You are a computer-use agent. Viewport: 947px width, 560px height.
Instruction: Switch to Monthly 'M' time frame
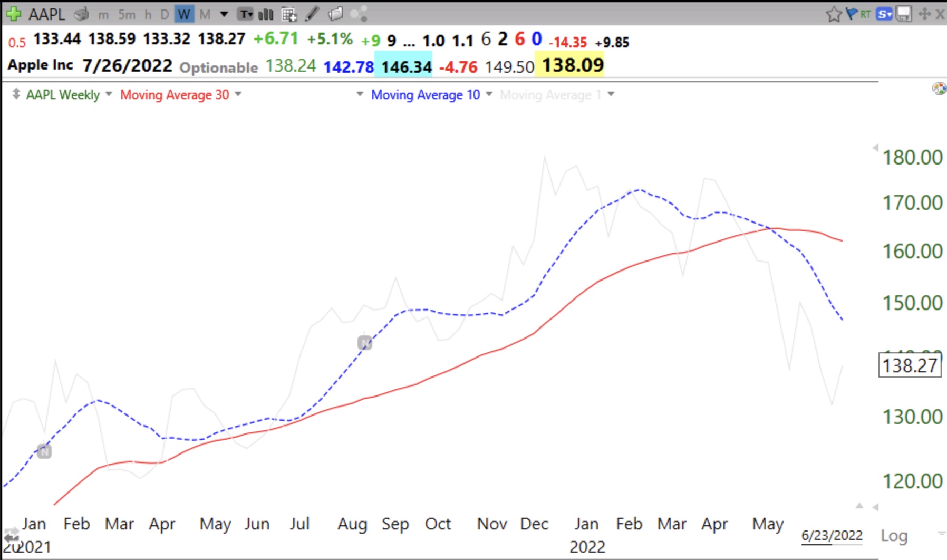[205, 14]
